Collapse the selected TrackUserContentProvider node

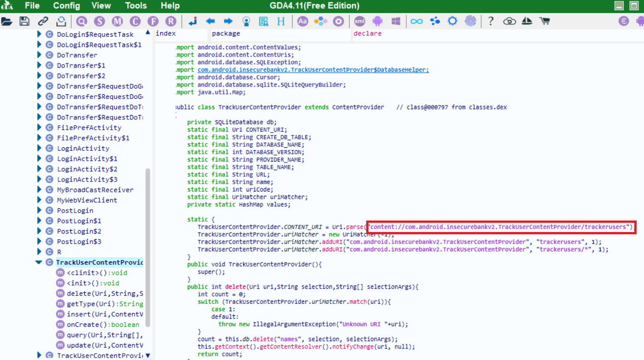(x=39, y=262)
